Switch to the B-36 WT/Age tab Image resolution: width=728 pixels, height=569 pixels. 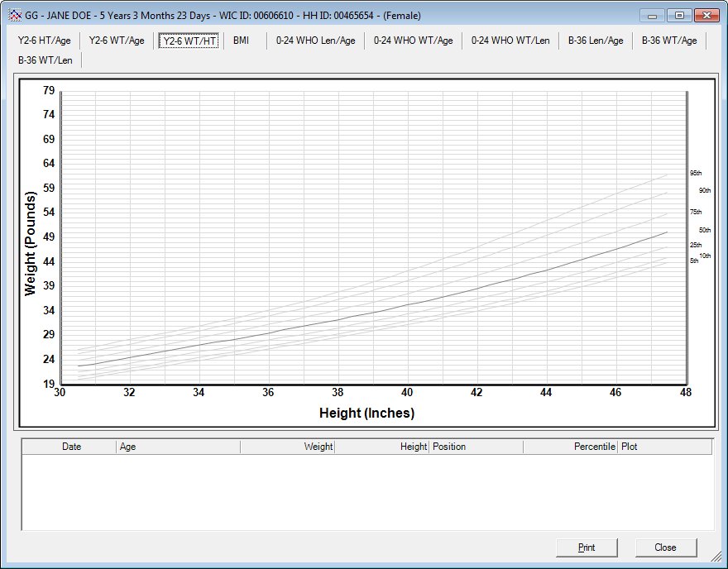(668, 41)
